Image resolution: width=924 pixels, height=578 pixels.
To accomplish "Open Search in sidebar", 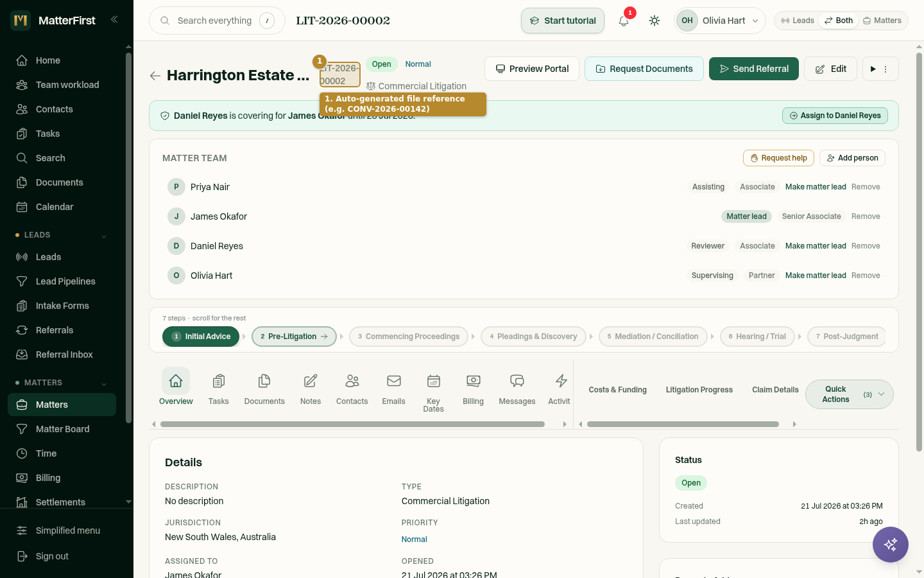I will pyautogui.click(x=62, y=158).
